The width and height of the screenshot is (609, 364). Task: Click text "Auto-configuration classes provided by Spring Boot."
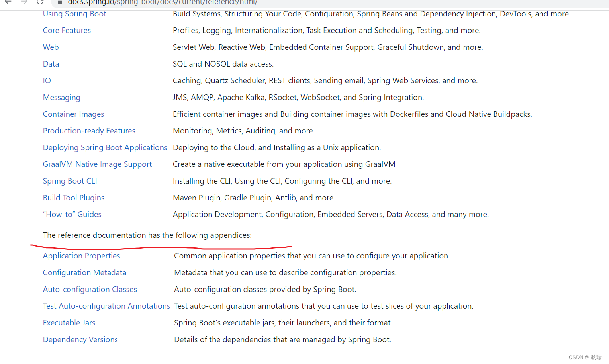coord(265,290)
